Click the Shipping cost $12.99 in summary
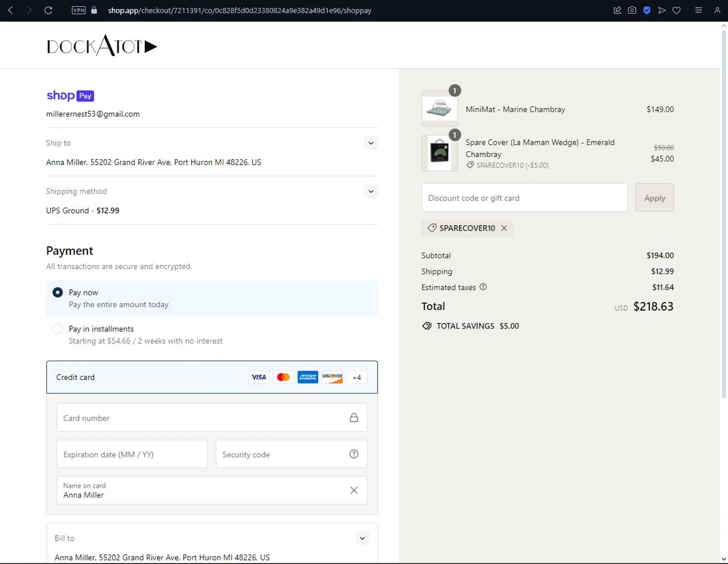 [x=662, y=271]
